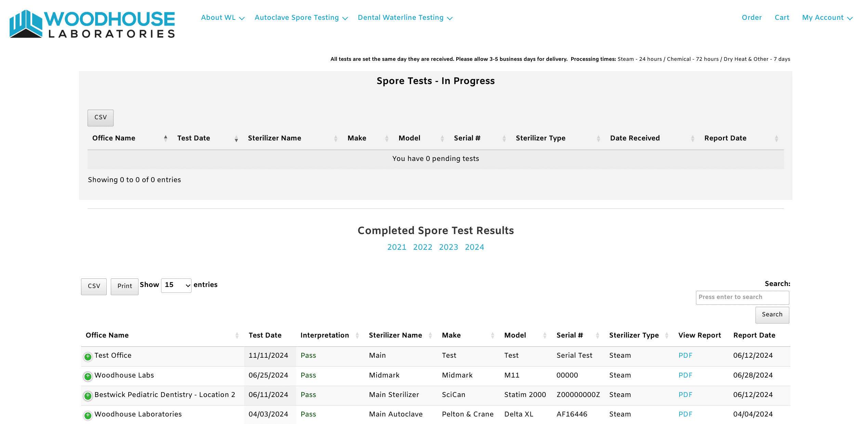Click the Pass result for Woodhouse Labs

tap(308, 375)
